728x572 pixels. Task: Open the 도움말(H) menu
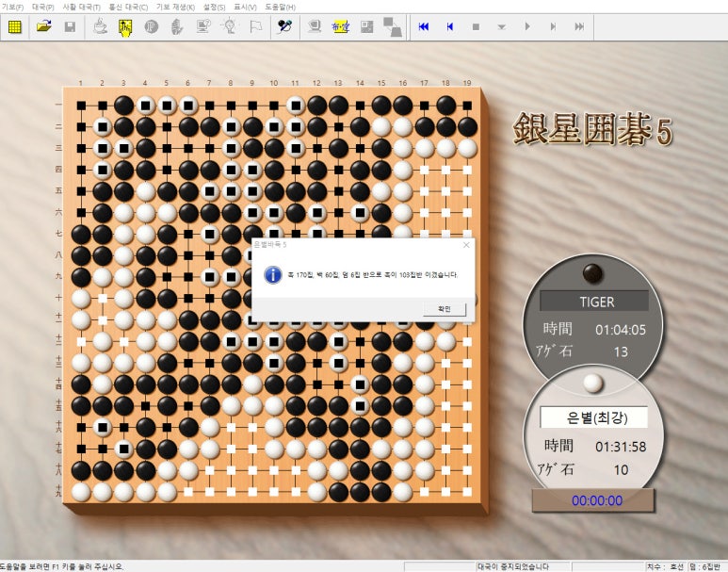click(x=280, y=7)
